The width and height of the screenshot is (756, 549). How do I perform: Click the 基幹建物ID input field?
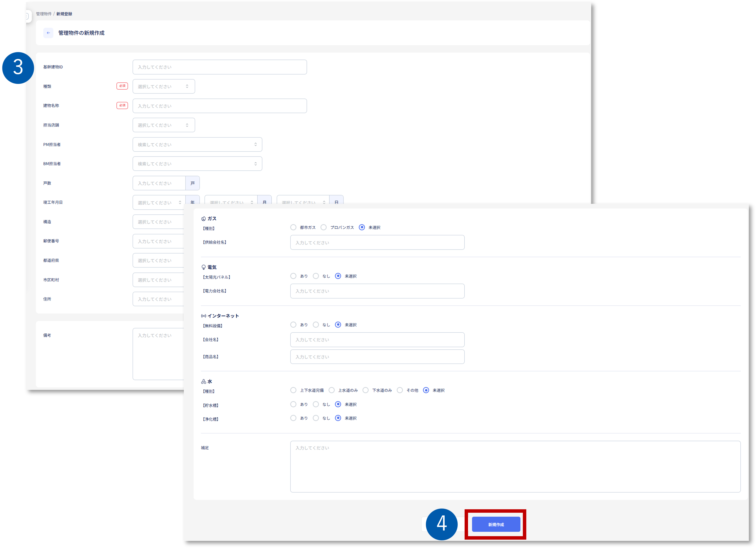pos(220,67)
